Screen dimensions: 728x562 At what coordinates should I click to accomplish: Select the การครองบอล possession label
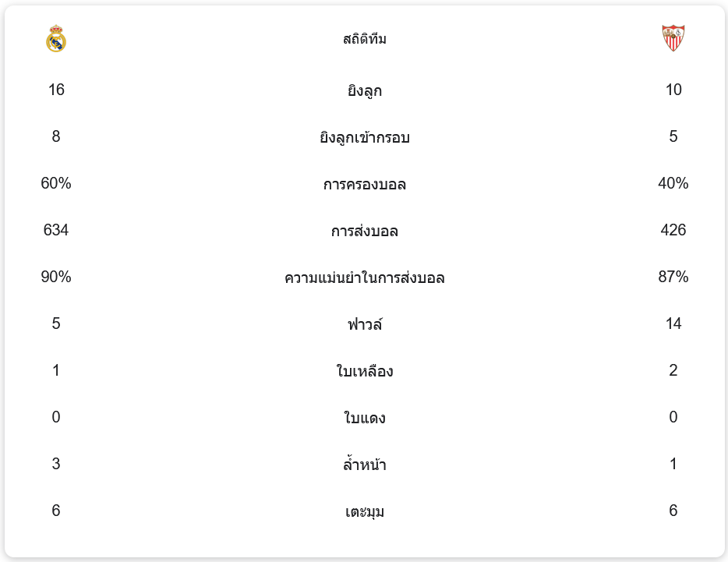pos(364,184)
